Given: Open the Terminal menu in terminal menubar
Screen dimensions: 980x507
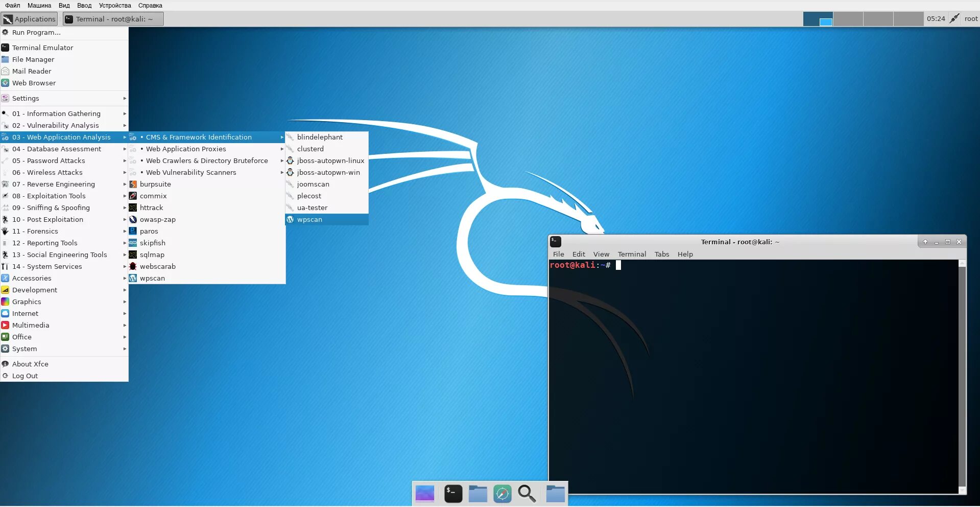Looking at the screenshot, I should click(x=632, y=254).
